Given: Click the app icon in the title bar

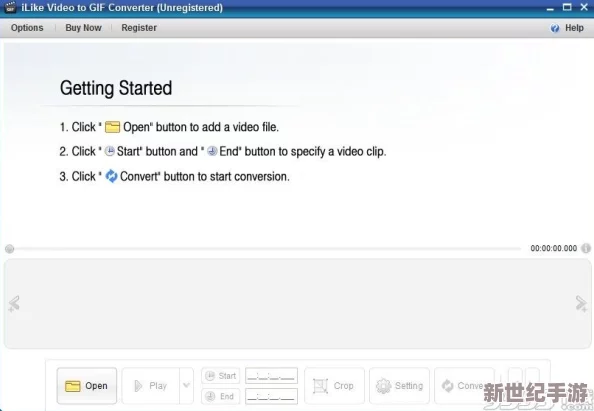Looking at the screenshot, I should pyautogui.click(x=11, y=7).
